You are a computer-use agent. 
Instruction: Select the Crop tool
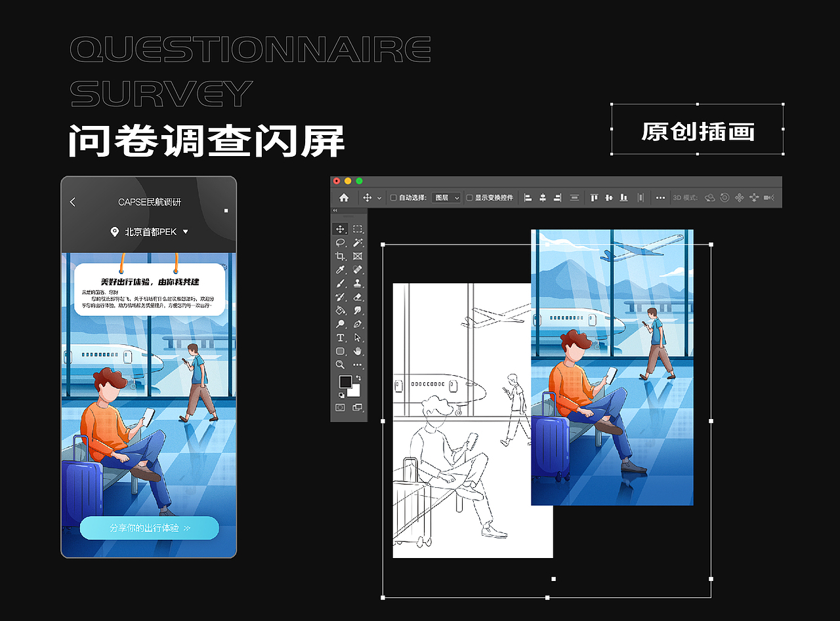[x=341, y=256]
